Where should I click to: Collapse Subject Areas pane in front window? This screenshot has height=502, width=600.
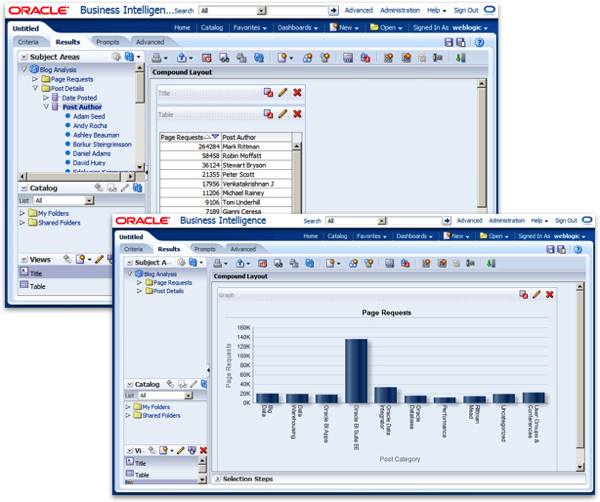pyautogui.click(x=130, y=262)
